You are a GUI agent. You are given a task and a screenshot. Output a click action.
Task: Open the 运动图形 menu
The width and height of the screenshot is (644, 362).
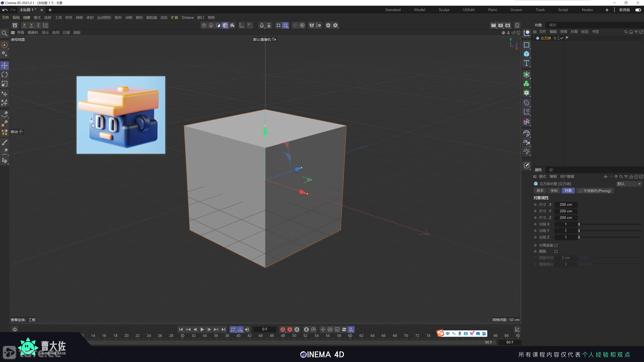click(104, 17)
